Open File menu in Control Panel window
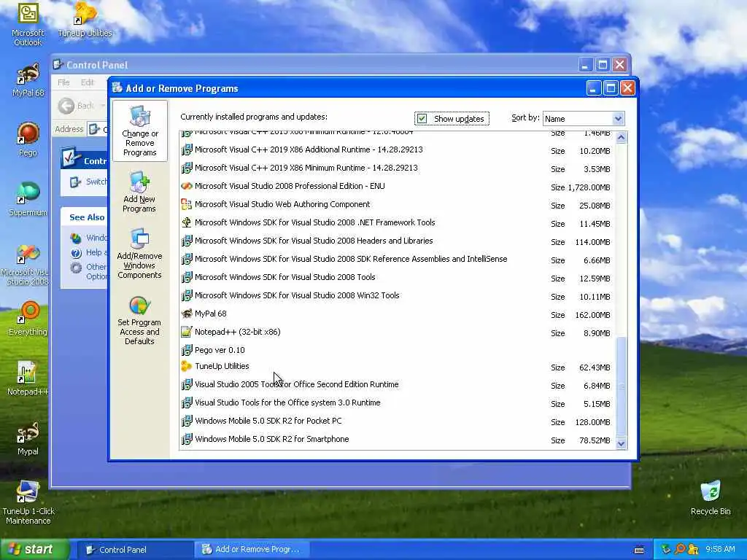Screen dimensions: 747x560 point(64,82)
